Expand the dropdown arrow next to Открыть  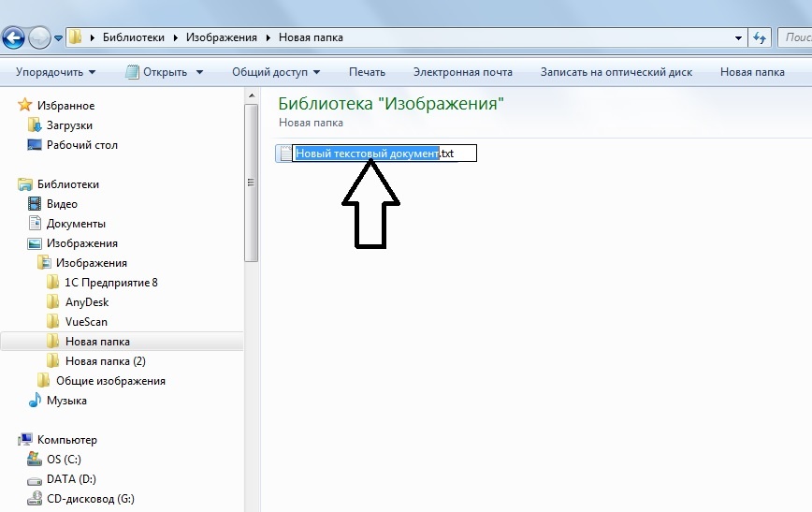click(x=199, y=72)
